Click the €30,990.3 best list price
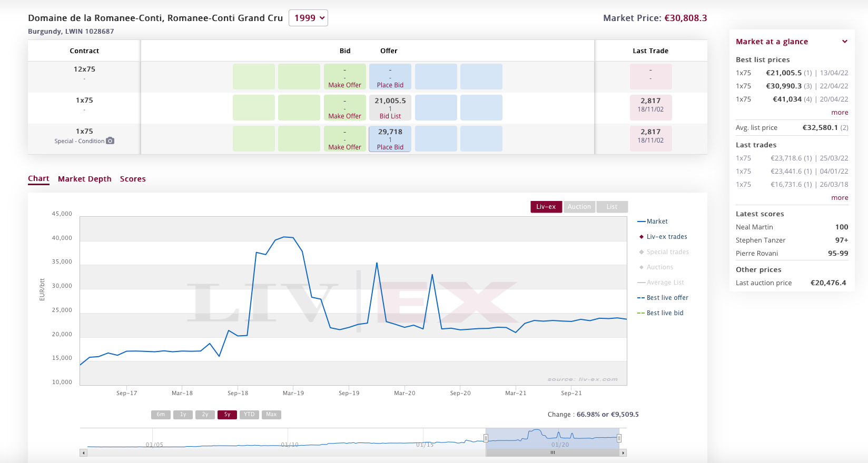 (784, 86)
